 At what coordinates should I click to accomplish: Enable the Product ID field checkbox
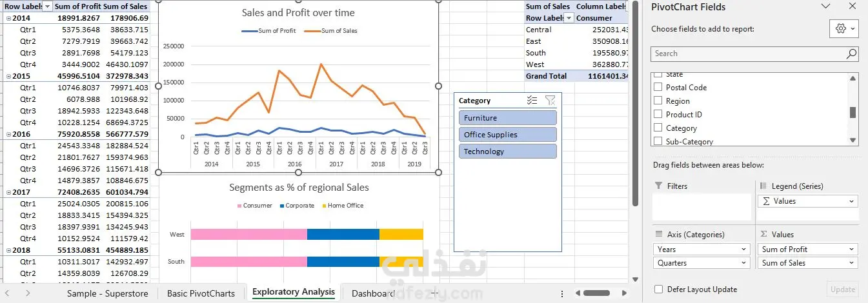(658, 115)
